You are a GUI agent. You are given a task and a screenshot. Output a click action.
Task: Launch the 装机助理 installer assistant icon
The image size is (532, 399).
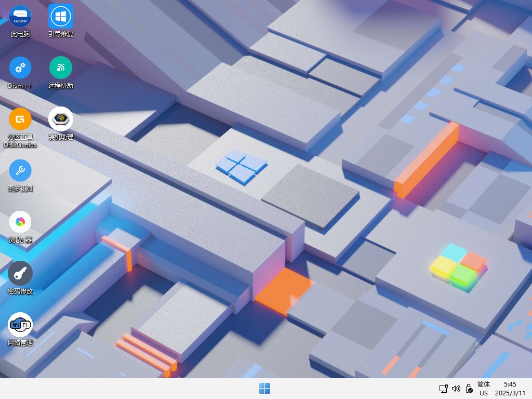click(x=61, y=119)
